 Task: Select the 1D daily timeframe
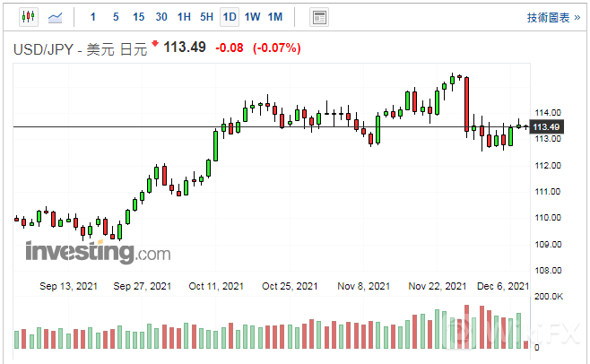[230, 17]
